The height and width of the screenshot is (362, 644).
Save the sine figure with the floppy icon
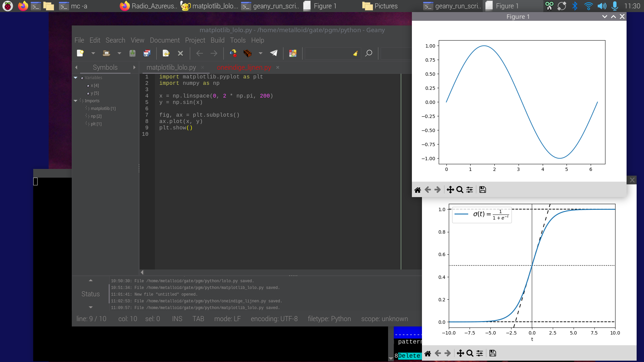point(482,190)
